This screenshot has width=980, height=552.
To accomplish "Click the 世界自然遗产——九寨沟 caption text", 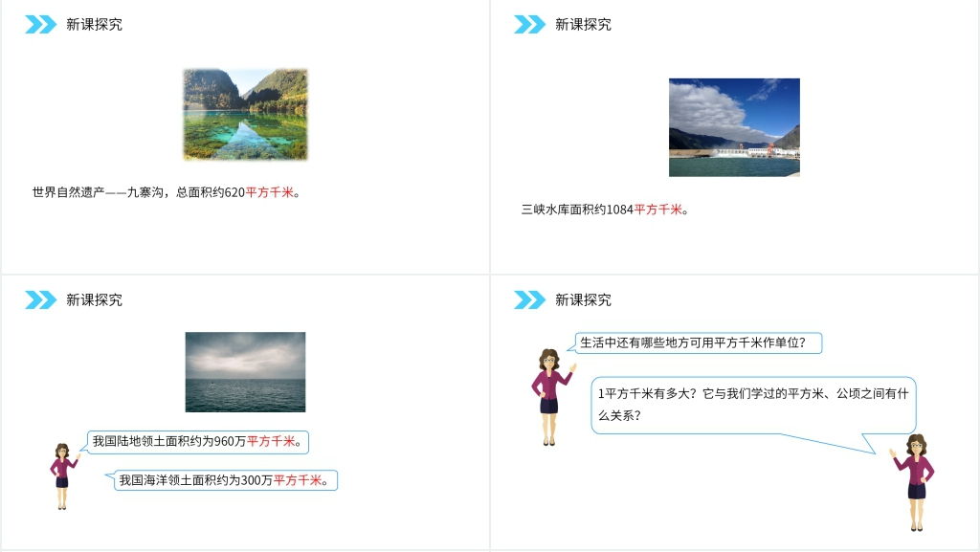I will coord(138,192).
